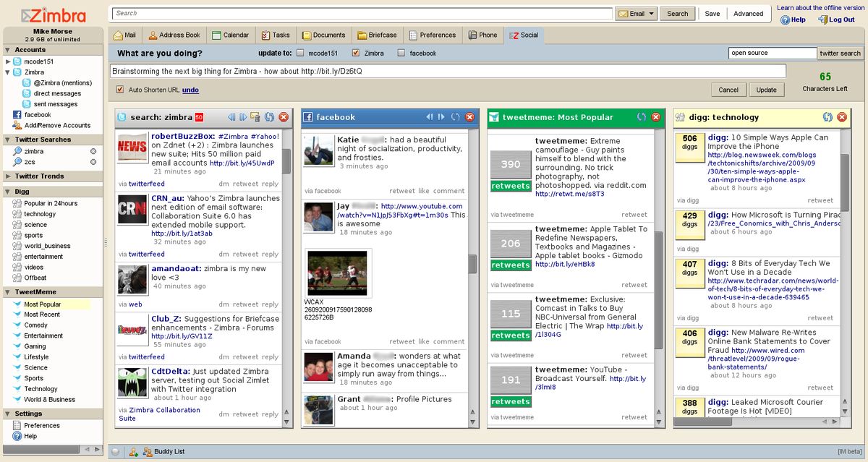The height and width of the screenshot is (462, 868).
Task: Click the IM presence status icon
Action: pos(116,452)
